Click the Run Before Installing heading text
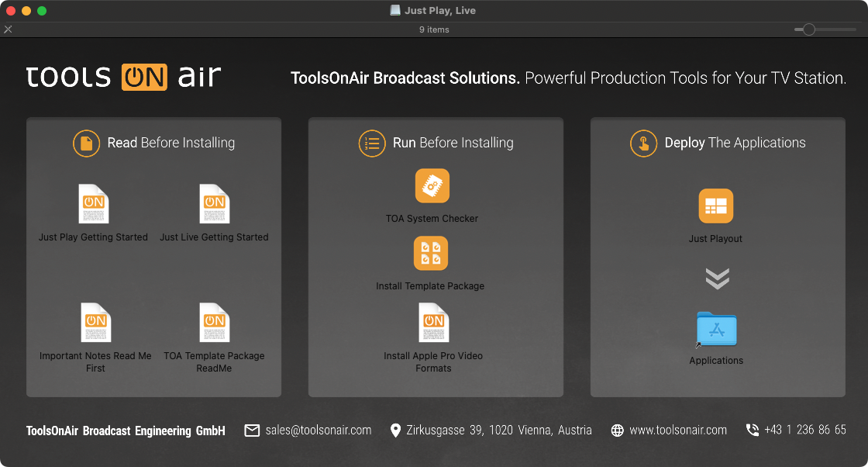 click(453, 143)
